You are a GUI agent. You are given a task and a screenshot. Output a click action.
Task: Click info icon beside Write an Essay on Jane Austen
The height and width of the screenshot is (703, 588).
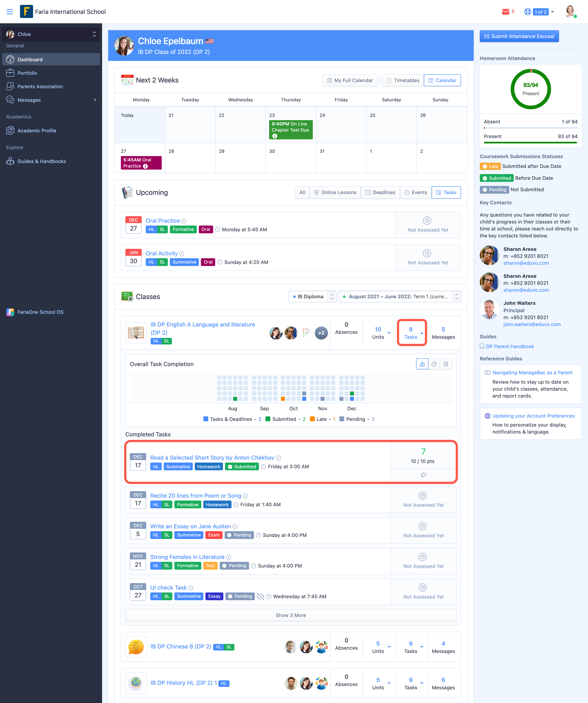pos(235,526)
